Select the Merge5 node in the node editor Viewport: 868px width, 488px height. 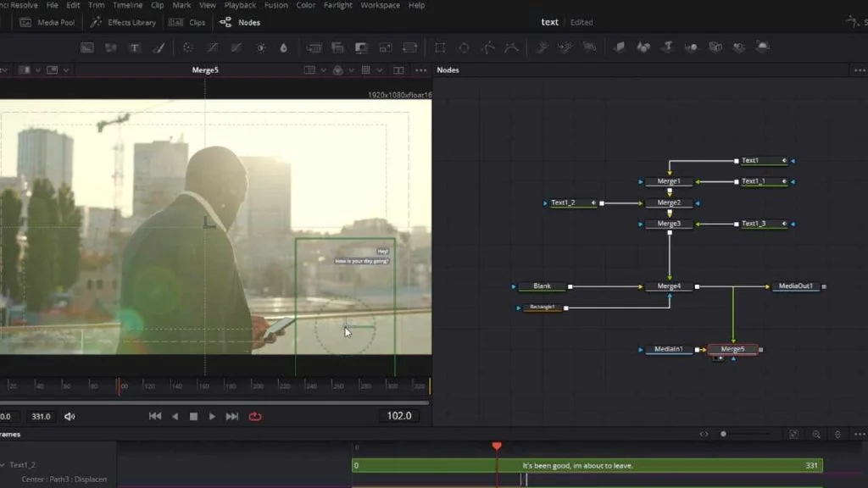click(734, 348)
